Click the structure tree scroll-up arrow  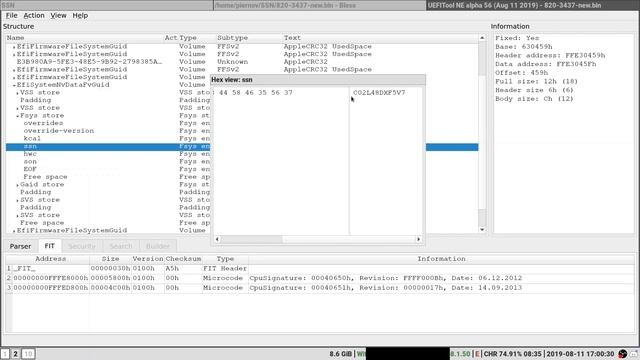[482, 38]
